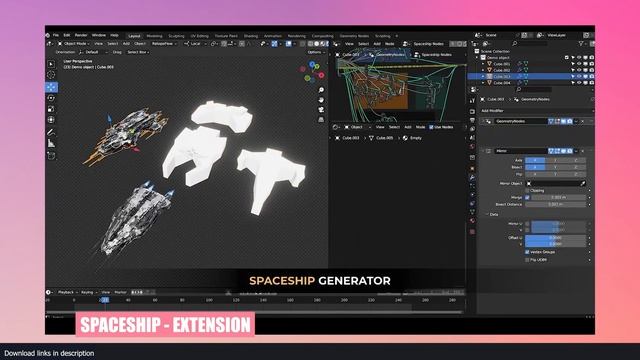The width and height of the screenshot is (640, 360).
Task: Expand the Add Modifier dropdown
Action: click(536, 111)
